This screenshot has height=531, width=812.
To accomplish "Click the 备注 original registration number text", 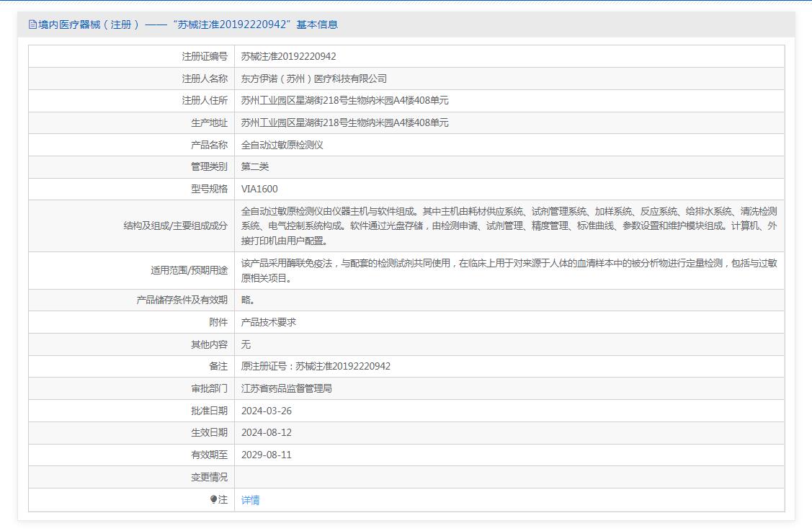I will [316, 366].
